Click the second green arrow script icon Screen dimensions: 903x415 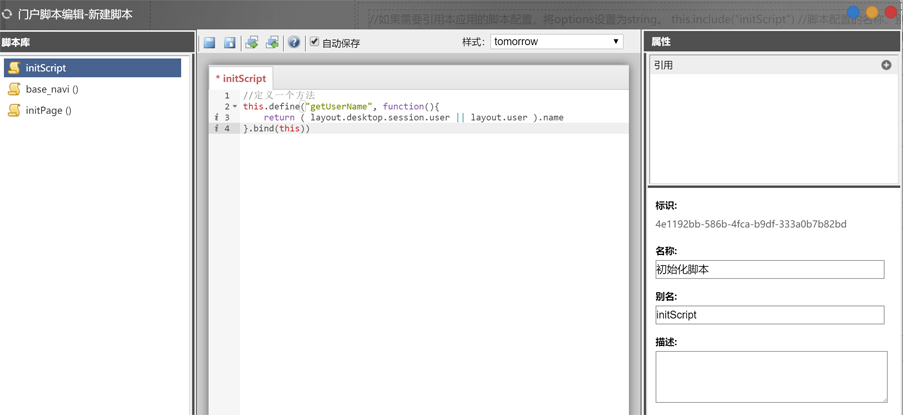tap(272, 43)
